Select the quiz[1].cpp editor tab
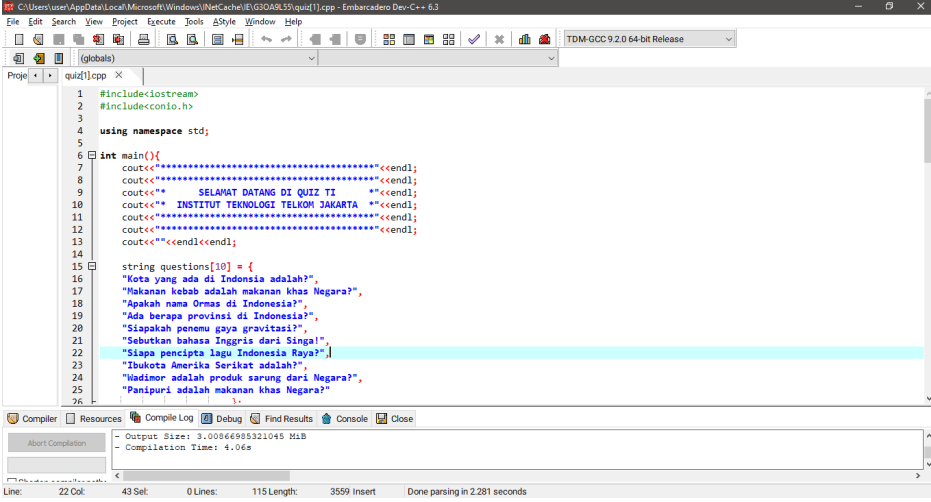Viewport: 931px width, 502px height. [86, 75]
